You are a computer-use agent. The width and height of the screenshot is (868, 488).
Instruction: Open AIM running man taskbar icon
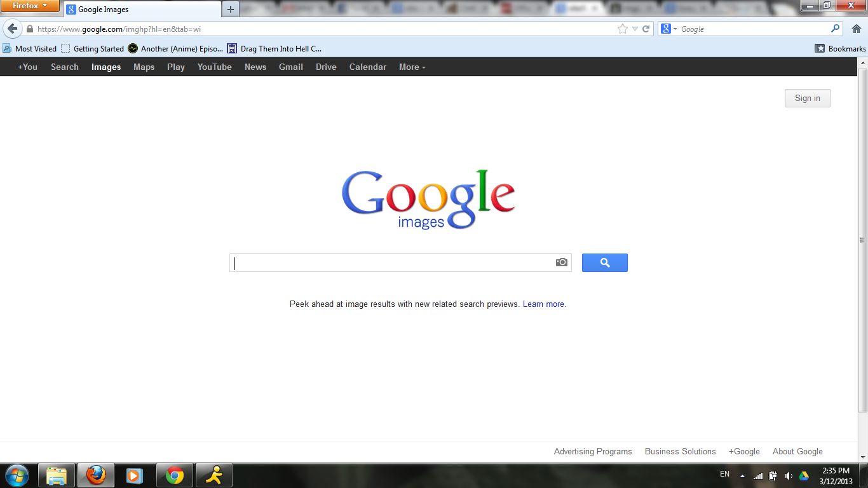coord(214,475)
